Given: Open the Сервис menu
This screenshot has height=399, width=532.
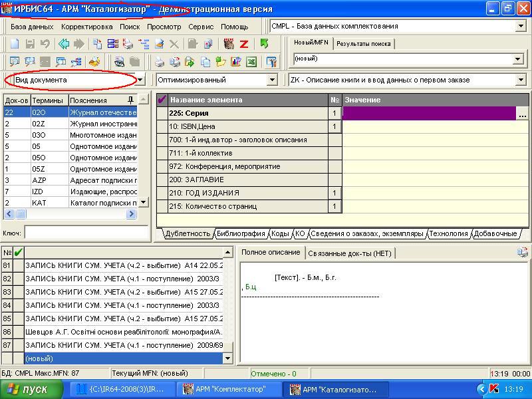Looking at the screenshot, I should coord(201,27).
